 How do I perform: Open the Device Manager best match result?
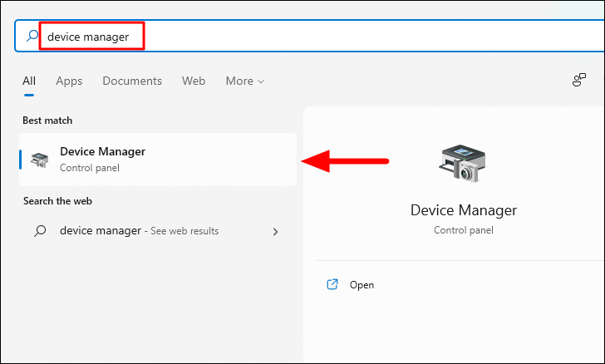(x=158, y=160)
